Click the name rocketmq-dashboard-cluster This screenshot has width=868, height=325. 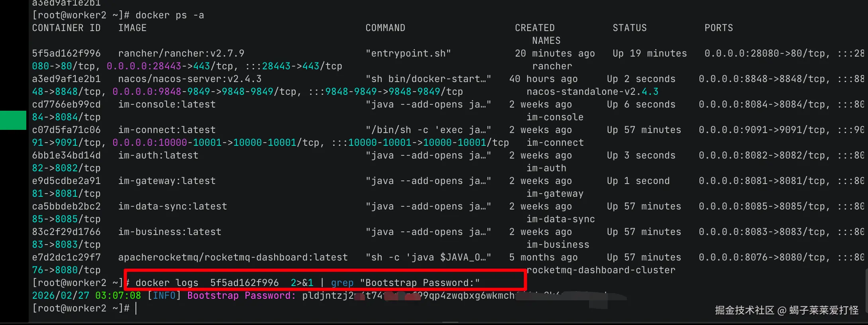coord(601,270)
